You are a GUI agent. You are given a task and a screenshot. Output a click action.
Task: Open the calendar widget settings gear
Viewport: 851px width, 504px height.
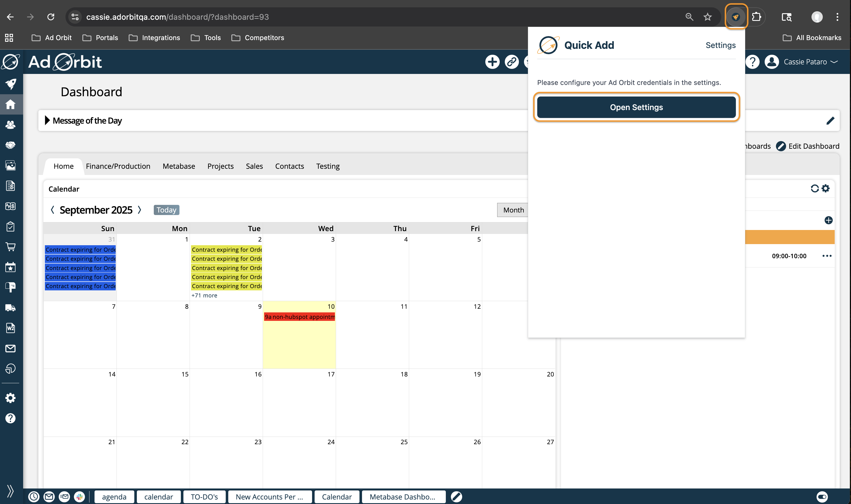pos(826,189)
